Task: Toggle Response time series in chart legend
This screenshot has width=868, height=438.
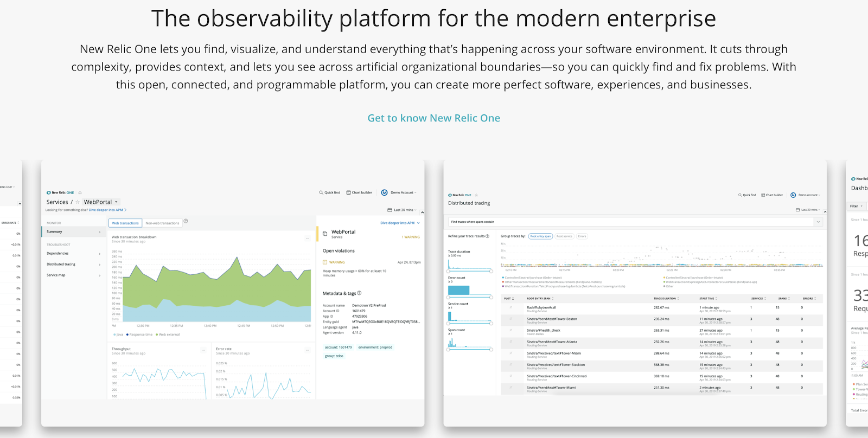Action: [139, 334]
